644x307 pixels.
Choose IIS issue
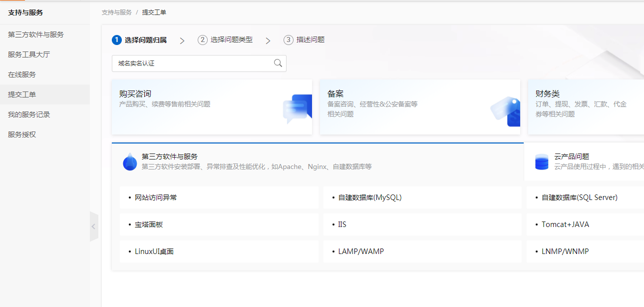[422, 224]
